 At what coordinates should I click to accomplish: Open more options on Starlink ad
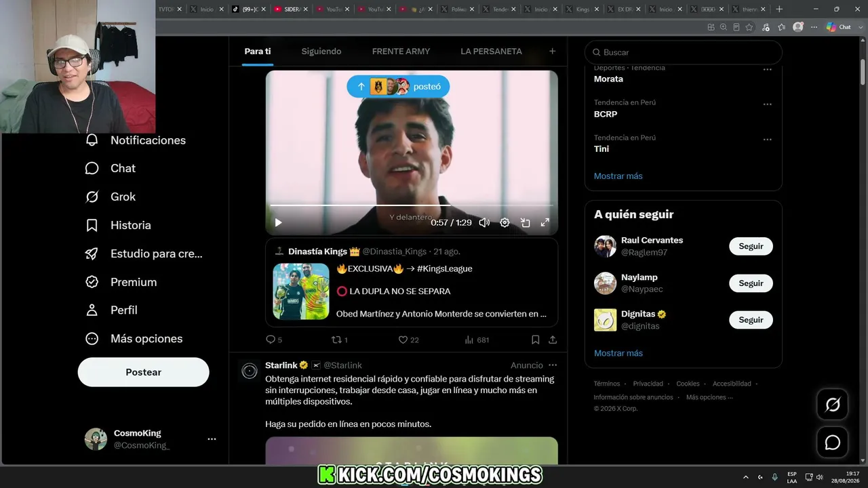(553, 365)
